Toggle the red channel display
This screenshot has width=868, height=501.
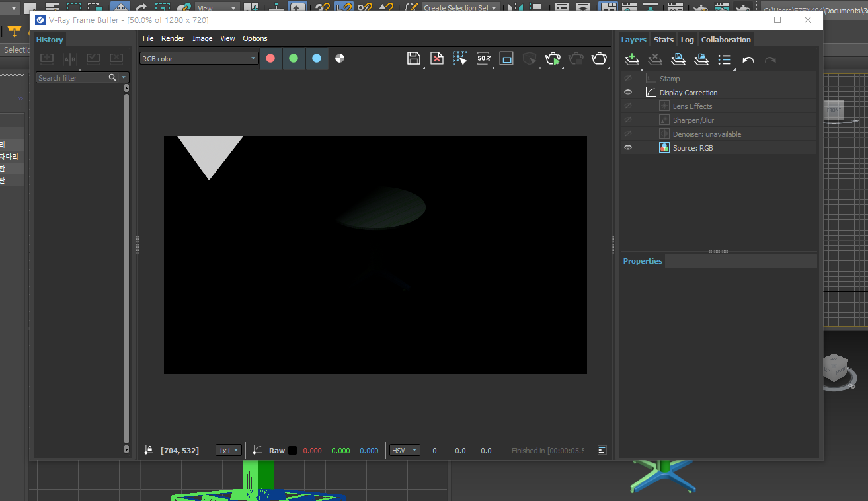tap(270, 58)
